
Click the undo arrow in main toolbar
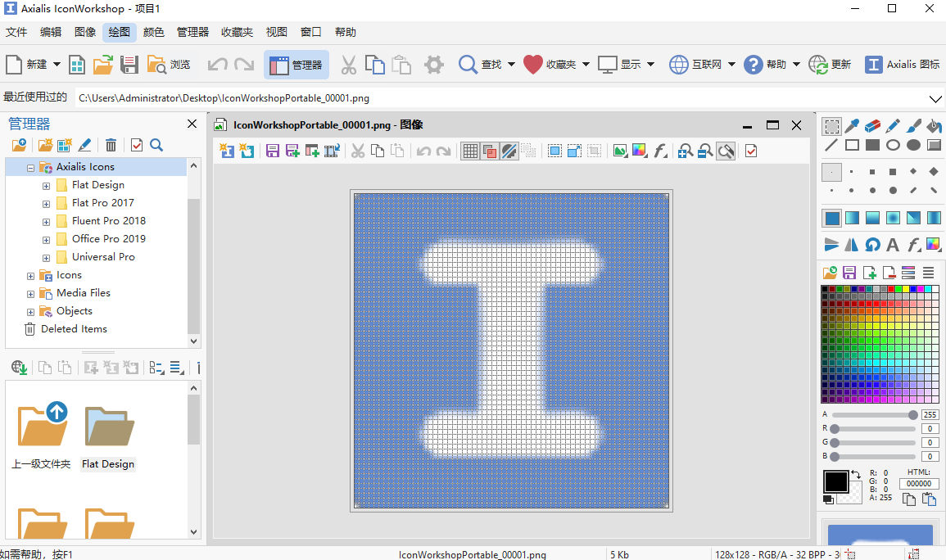217,65
